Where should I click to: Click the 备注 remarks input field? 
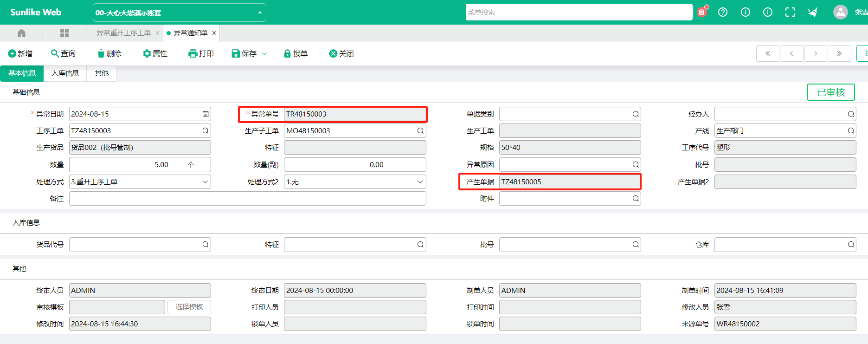click(x=247, y=199)
